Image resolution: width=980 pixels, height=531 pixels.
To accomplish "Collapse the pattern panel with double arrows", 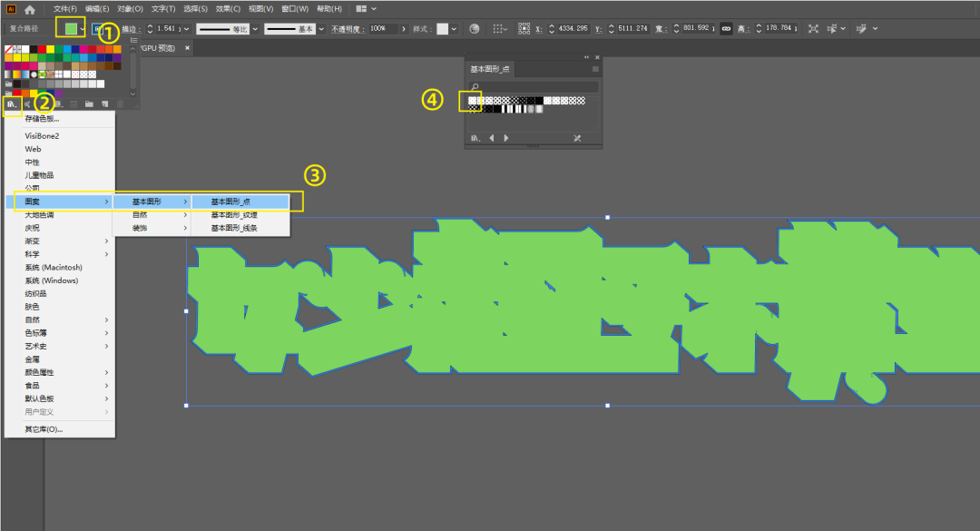I will tap(586, 57).
